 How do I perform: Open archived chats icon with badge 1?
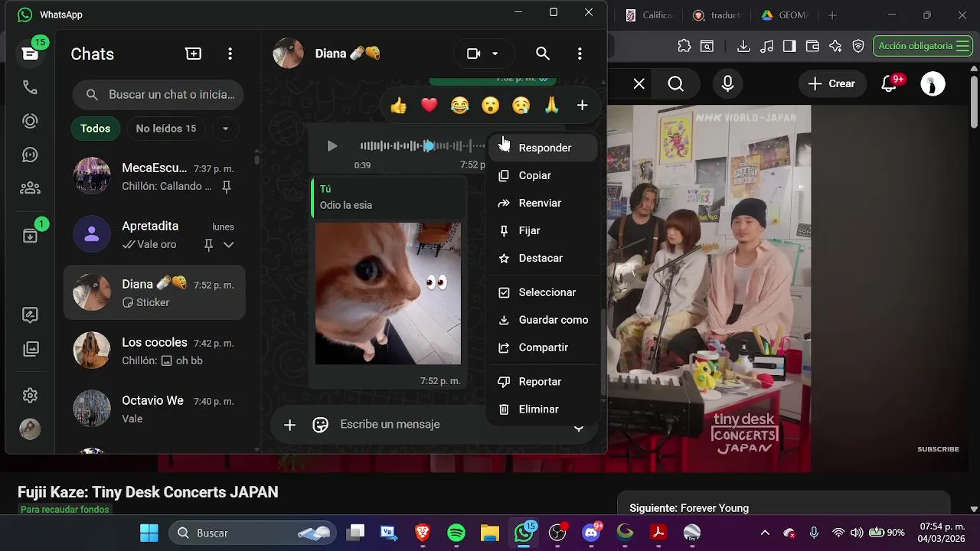(30, 236)
